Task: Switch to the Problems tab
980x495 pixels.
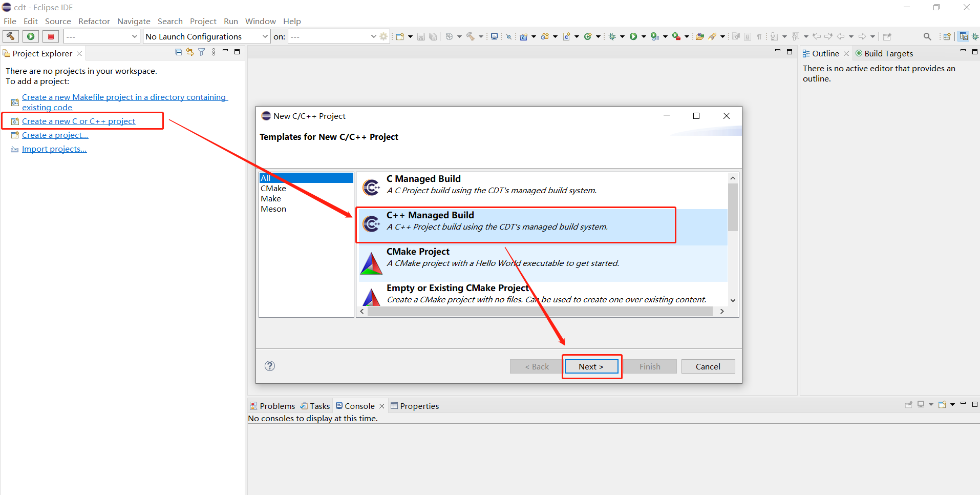Action: click(272, 406)
